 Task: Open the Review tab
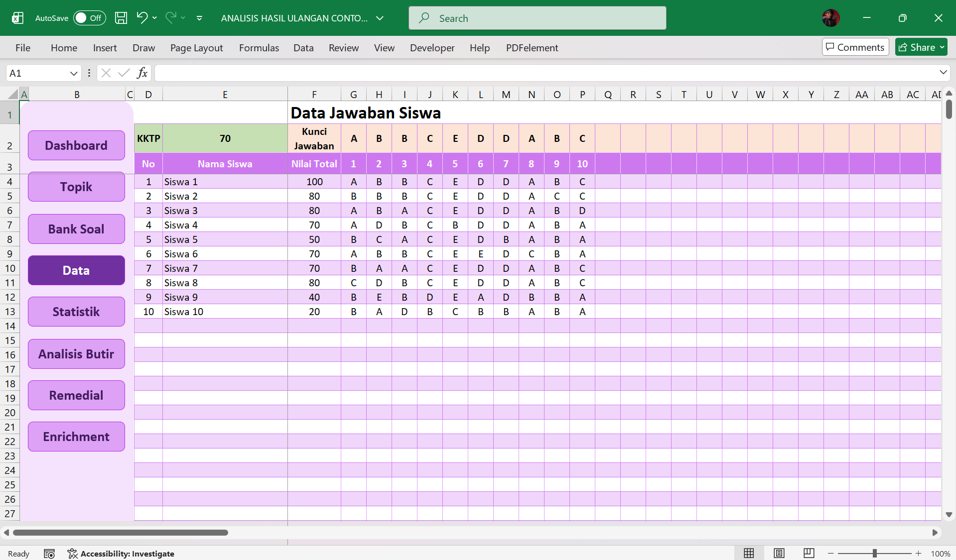[x=343, y=48]
